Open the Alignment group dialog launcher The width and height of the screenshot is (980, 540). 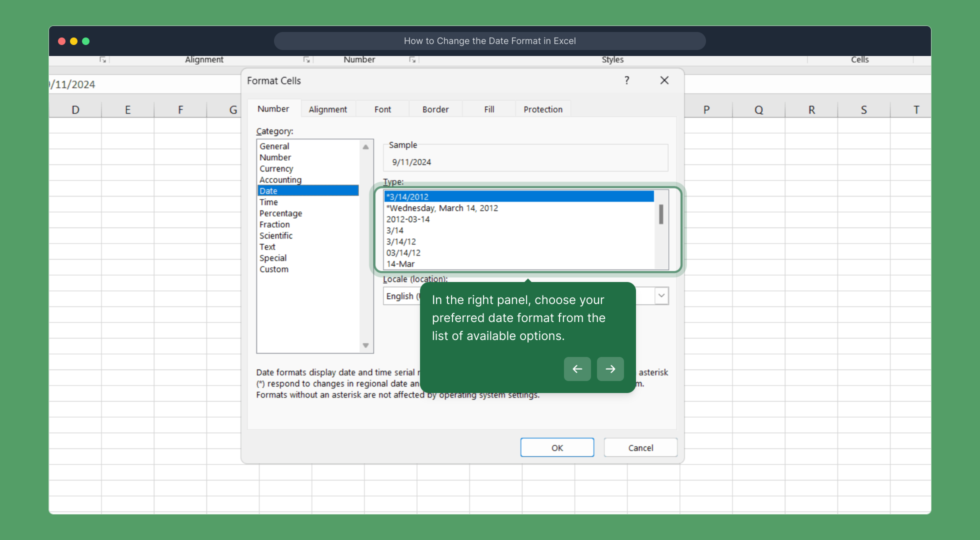[306, 59]
